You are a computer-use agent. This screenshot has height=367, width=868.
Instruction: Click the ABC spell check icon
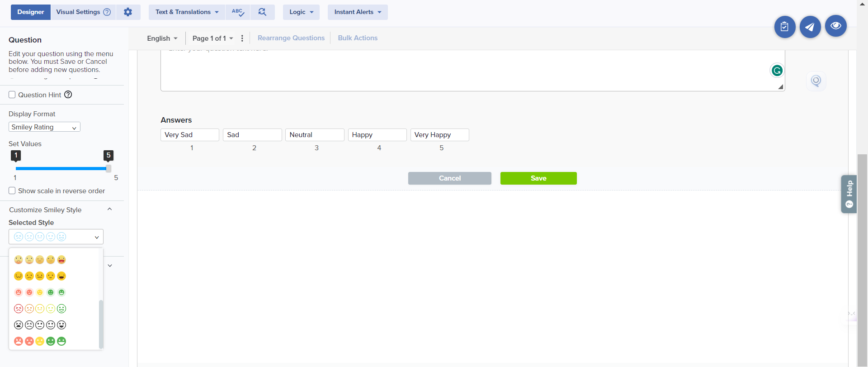[238, 12]
